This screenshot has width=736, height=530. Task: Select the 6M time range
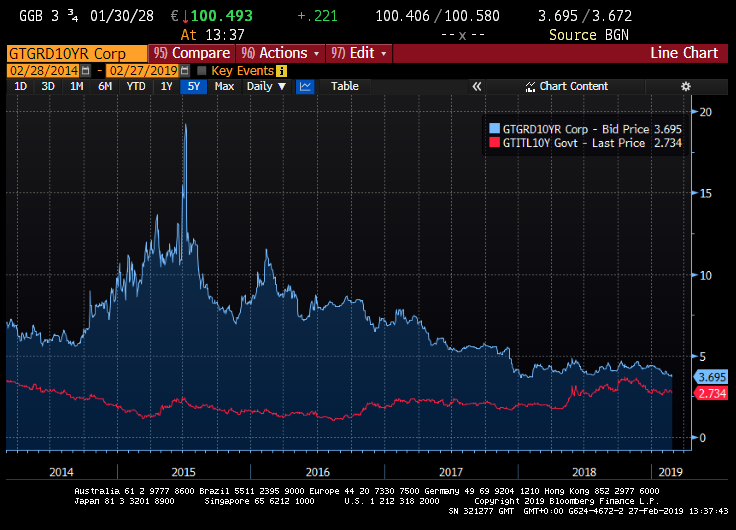tap(105, 86)
